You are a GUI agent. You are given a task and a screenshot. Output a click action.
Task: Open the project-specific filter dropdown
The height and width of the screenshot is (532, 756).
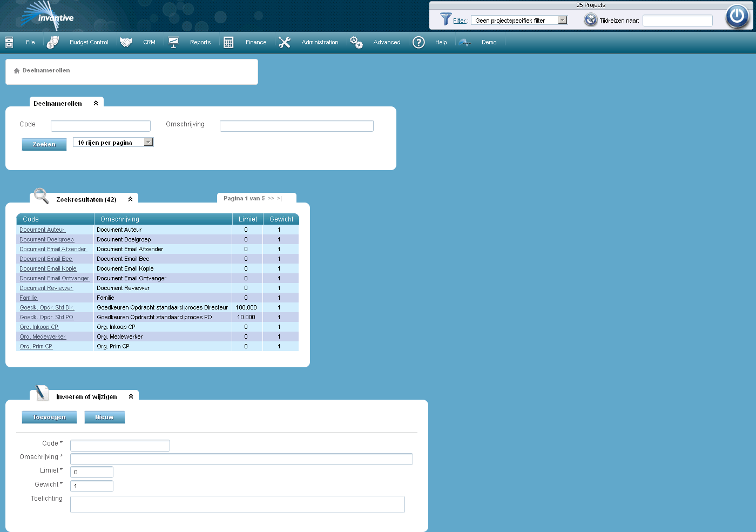(x=519, y=20)
